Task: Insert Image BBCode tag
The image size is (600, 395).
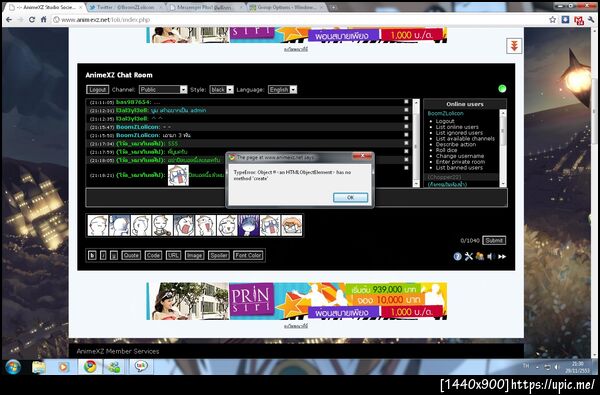Action: (x=194, y=255)
